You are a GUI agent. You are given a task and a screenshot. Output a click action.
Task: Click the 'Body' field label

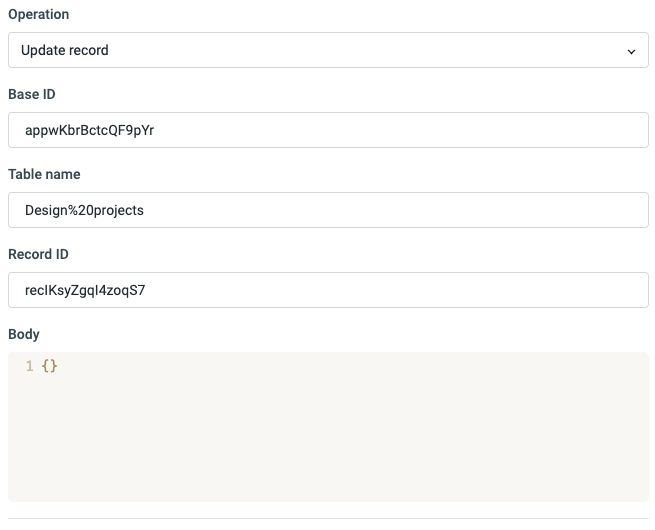[24, 334]
